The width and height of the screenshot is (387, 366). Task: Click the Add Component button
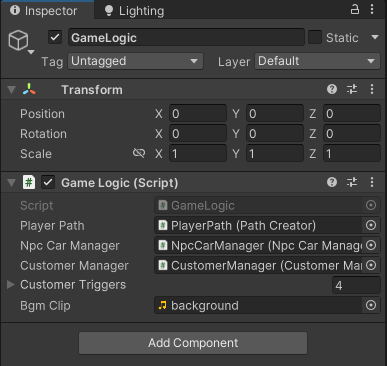click(193, 343)
